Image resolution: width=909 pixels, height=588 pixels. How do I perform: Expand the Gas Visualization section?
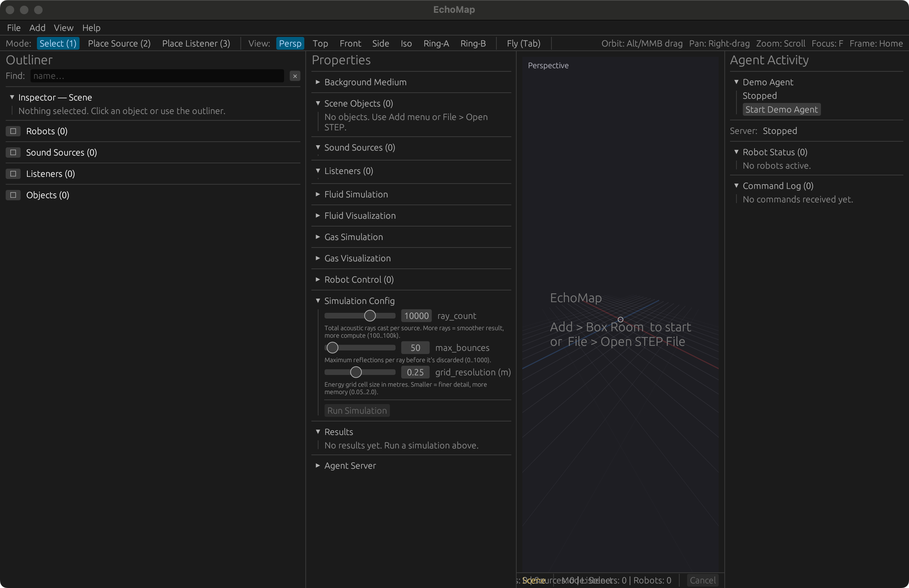point(318,258)
